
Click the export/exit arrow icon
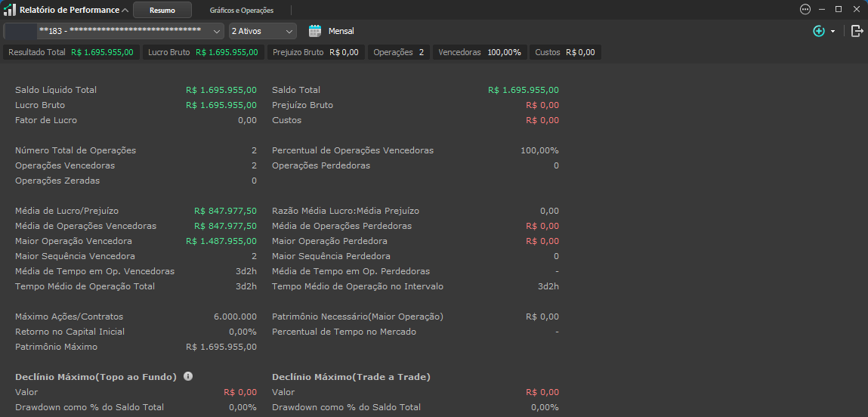pos(857,31)
